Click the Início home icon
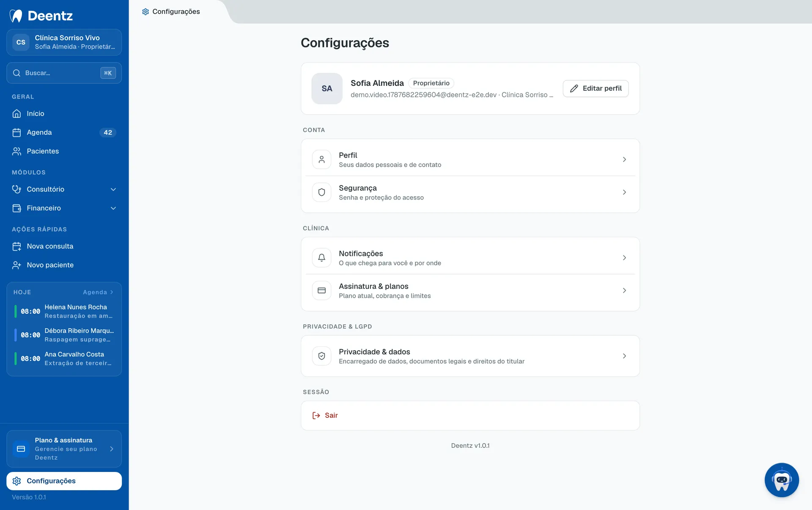 tap(16, 113)
